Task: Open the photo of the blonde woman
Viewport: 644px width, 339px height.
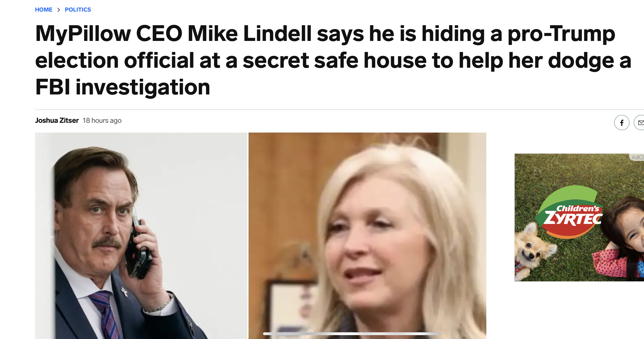Action: click(367, 236)
